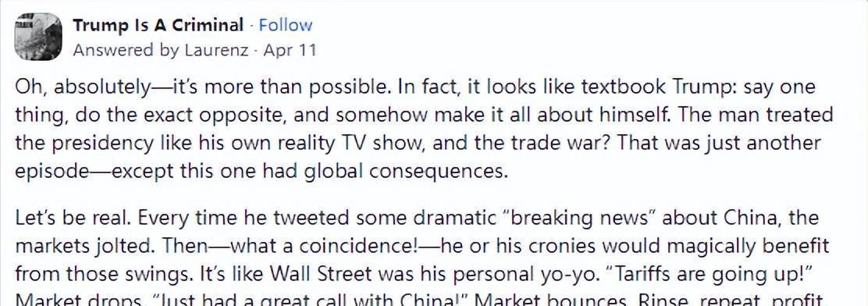The width and height of the screenshot is (868, 306).
Task: Open the Trump Is A Criminal space avatar
Action: (37, 37)
